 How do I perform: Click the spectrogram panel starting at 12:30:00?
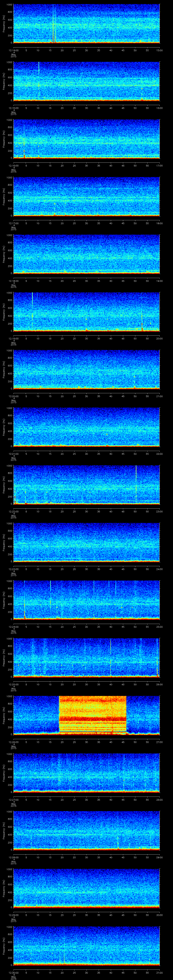(x=87, y=946)
